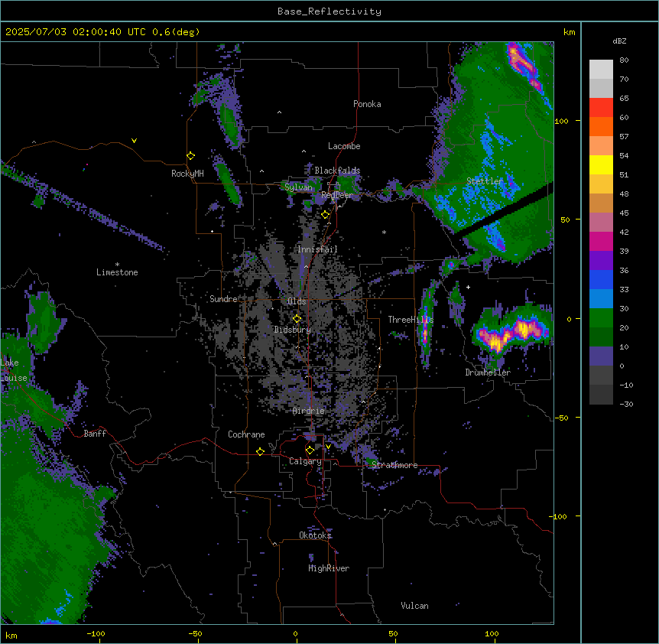Screen dimensions: 659x644
Task: Click the Stettler town label
Action: click(x=485, y=181)
